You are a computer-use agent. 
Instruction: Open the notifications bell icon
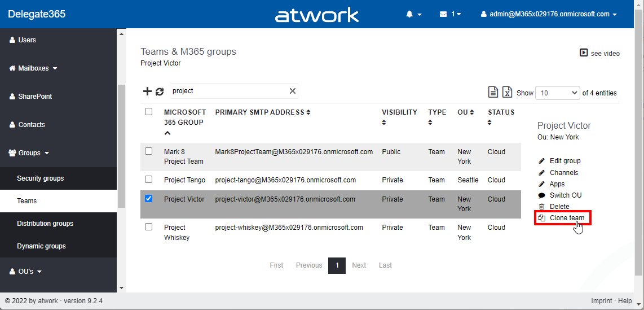coord(410,14)
